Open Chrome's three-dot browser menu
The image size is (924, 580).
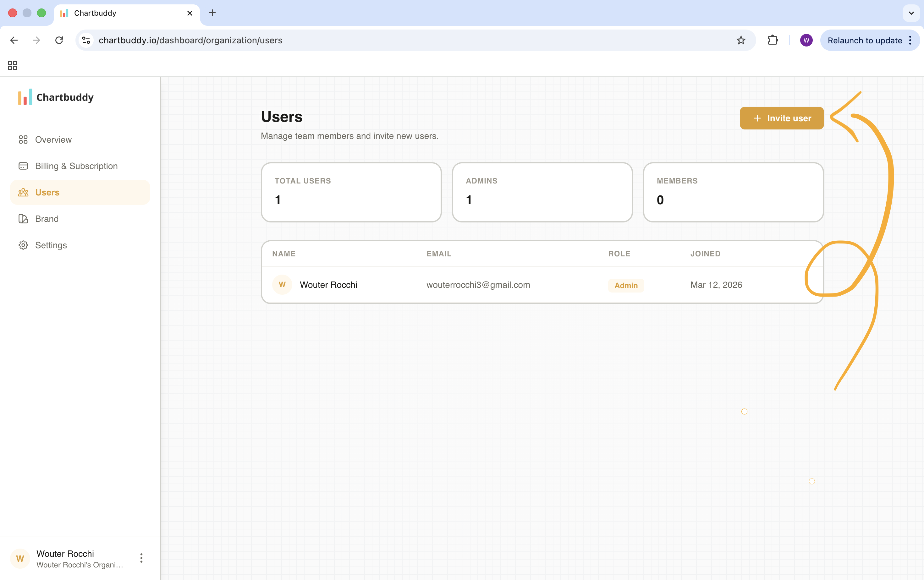pyautogui.click(x=910, y=40)
